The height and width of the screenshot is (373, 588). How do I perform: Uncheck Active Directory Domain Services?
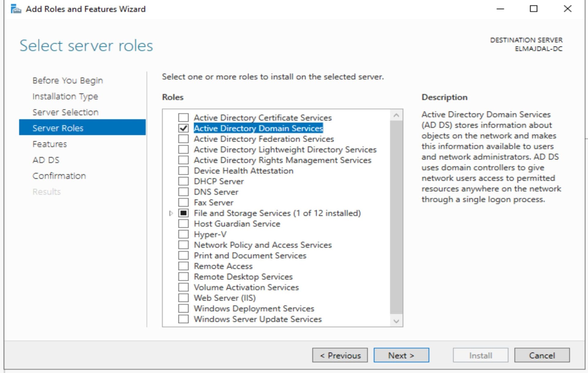183,128
